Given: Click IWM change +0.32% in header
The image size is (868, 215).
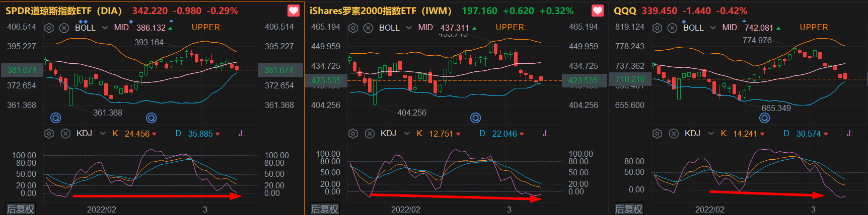Looking at the screenshot, I should pos(556,11).
